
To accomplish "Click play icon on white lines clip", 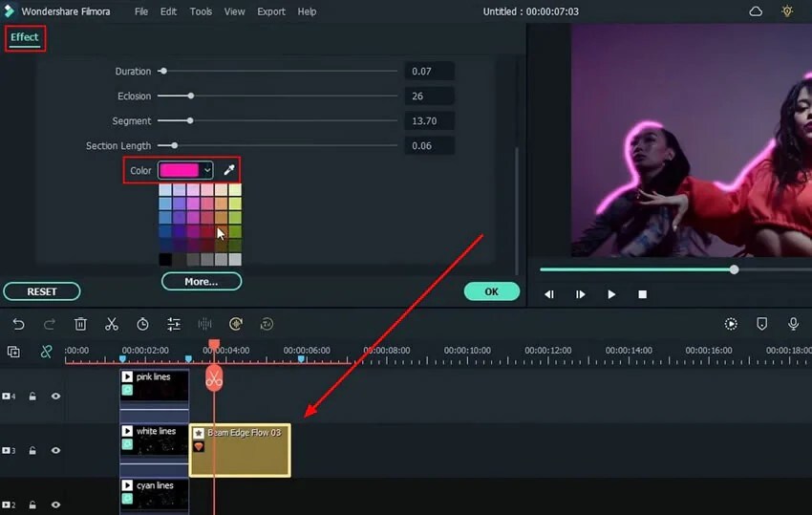I will pos(127,431).
